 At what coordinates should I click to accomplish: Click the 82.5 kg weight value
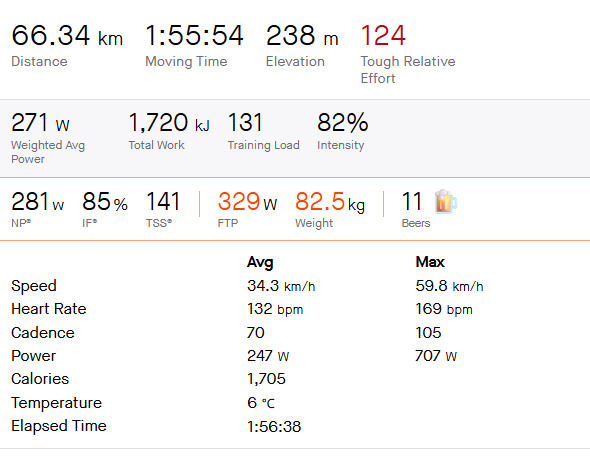[x=330, y=201]
